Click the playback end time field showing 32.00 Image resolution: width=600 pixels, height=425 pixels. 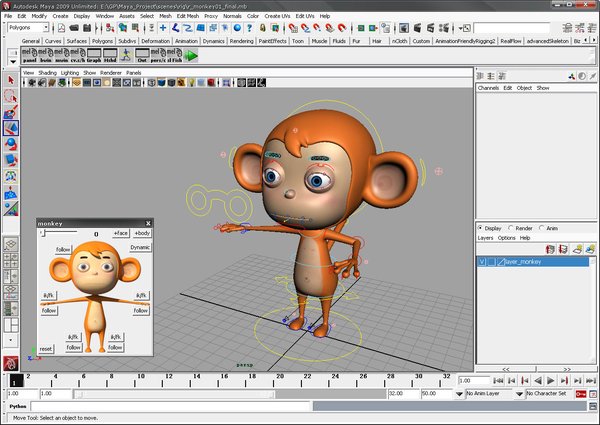click(x=400, y=394)
